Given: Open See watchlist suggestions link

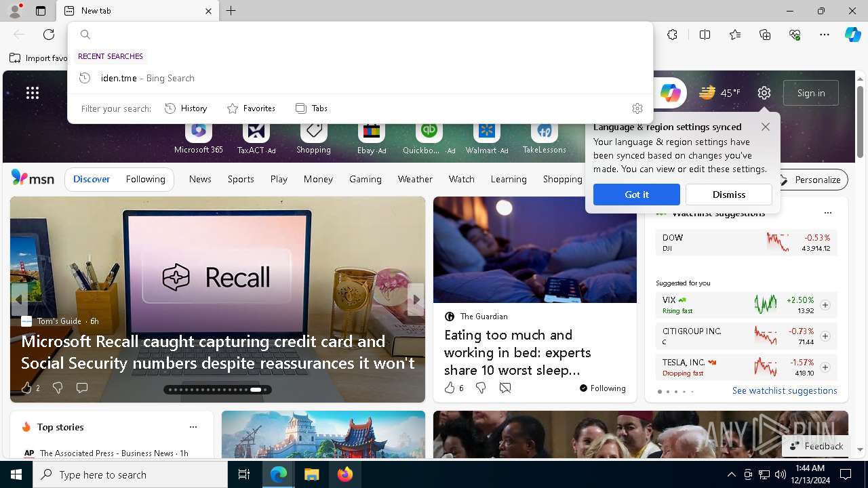Looking at the screenshot, I should pos(785,390).
